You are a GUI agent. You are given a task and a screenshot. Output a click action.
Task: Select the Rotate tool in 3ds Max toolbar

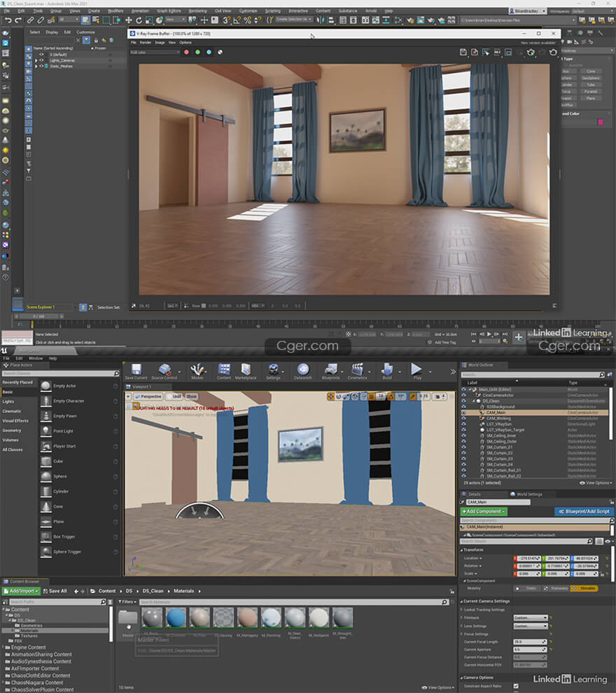[139, 20]
